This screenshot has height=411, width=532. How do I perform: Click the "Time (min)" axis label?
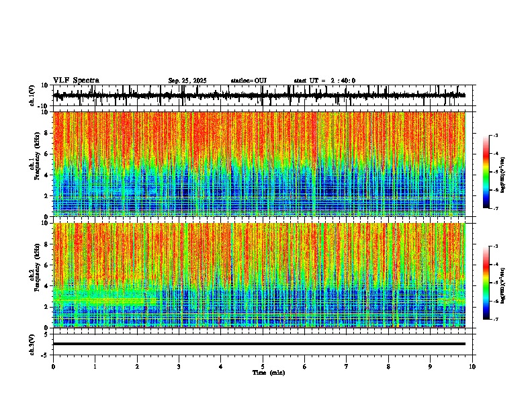269,373
